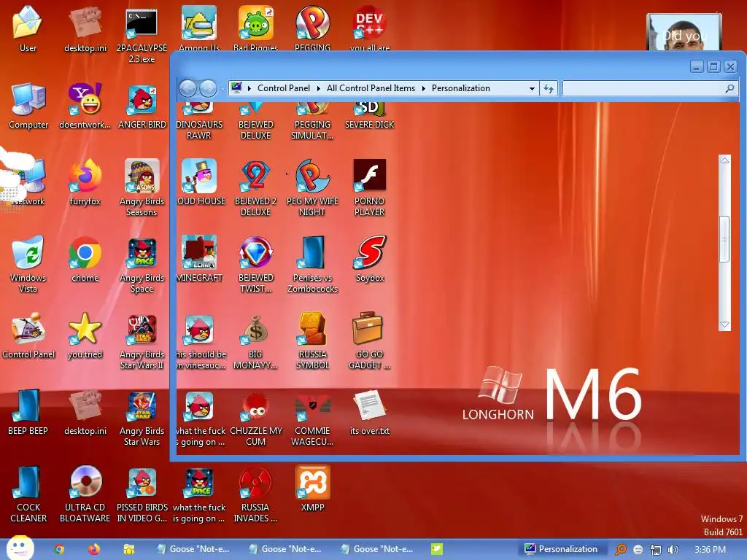Image resolution: width=747 pixels, height=560 pixels.
Task: Select the RUSSIA SYMBOL gold icon
Action: [312, 341]
